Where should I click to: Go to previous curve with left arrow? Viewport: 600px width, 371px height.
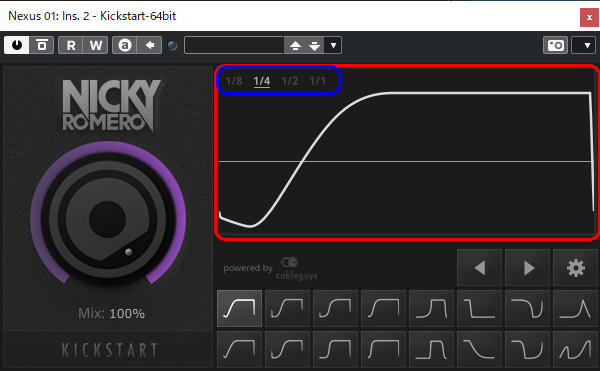coord(479,268)
